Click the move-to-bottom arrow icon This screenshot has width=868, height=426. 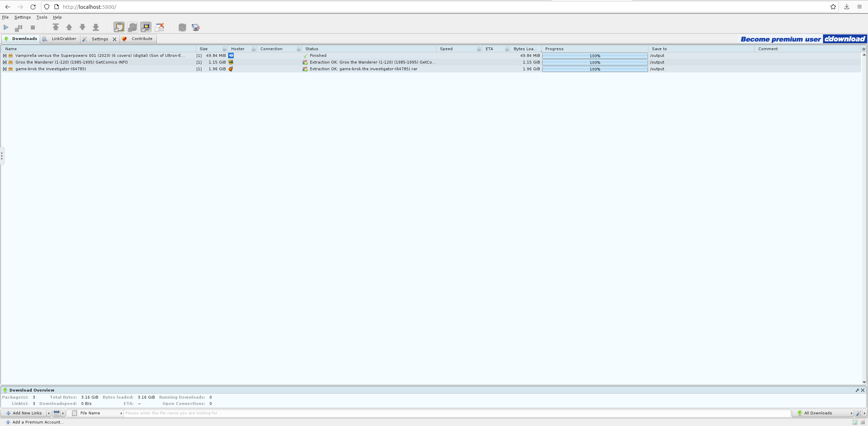click(x=96, y=27)
